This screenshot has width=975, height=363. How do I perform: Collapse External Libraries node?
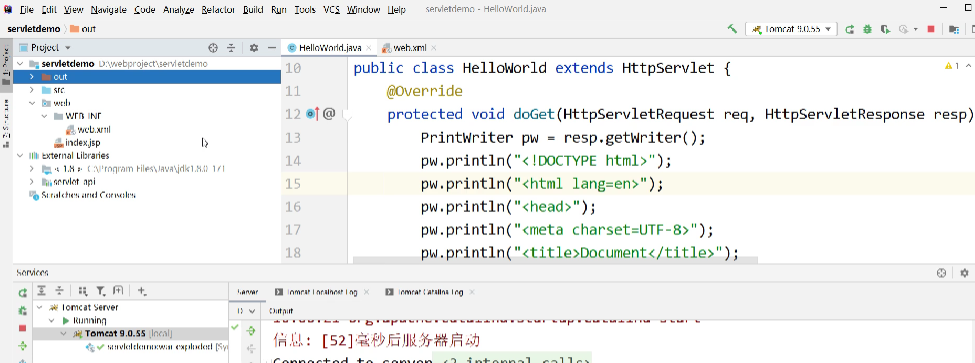20,155
